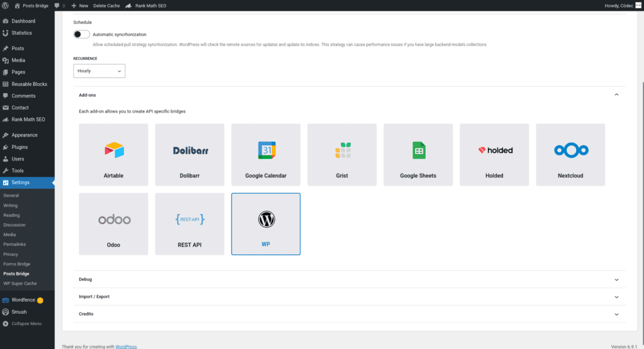The image size is (644, 349).
Task: Open the Posts Bridge site home link
Action: coord(31,6)
